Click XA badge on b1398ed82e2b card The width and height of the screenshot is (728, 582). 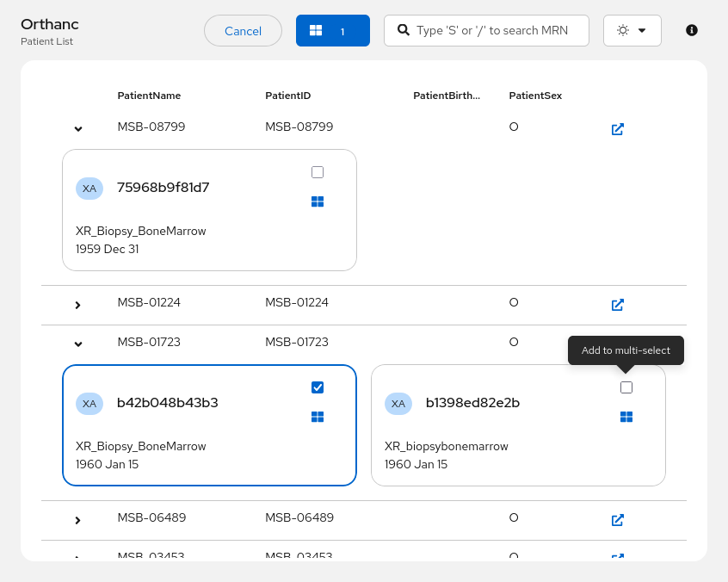(x=398, y=404)
